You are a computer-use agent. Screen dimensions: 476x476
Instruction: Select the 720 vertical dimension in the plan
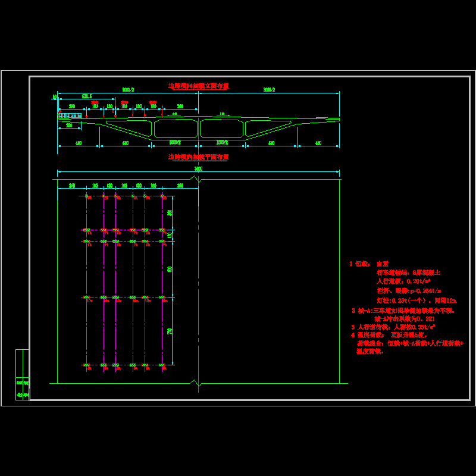pyautogui.click(x=170, y=331)
